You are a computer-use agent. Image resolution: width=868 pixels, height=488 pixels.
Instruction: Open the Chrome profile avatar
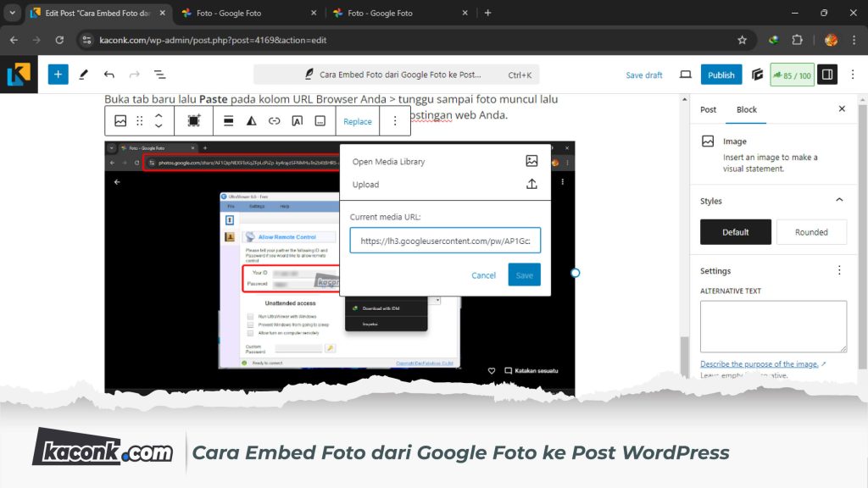[x=831, y=40]
